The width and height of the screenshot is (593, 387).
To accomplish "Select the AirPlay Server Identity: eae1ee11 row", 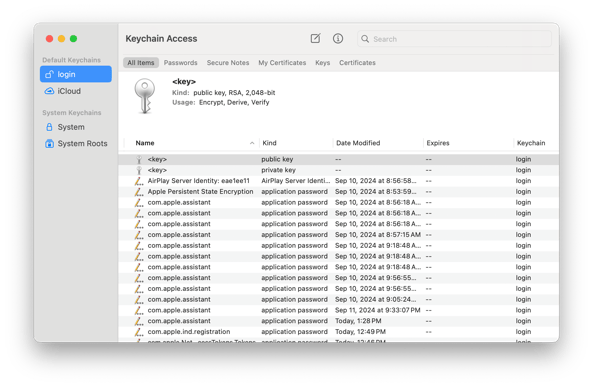I will pos(338,181).
